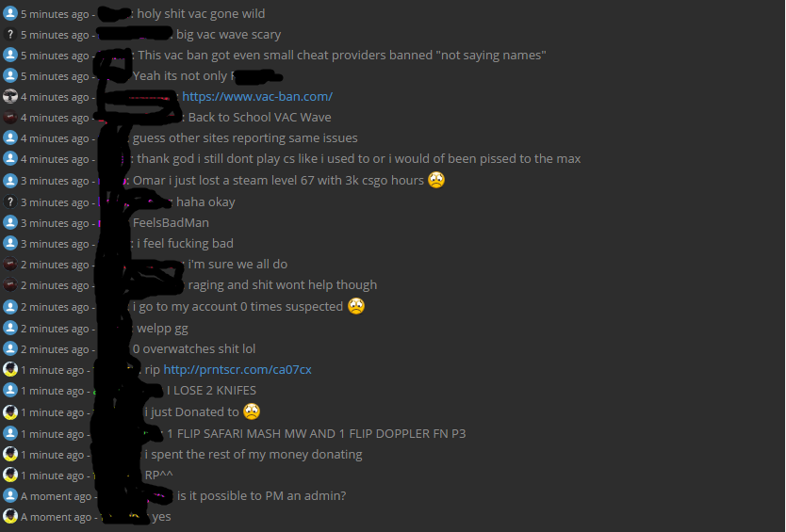Click avatar beside 'I LOSE 2 KNIFES'
The image size is (786, 532).
[10, 390]
